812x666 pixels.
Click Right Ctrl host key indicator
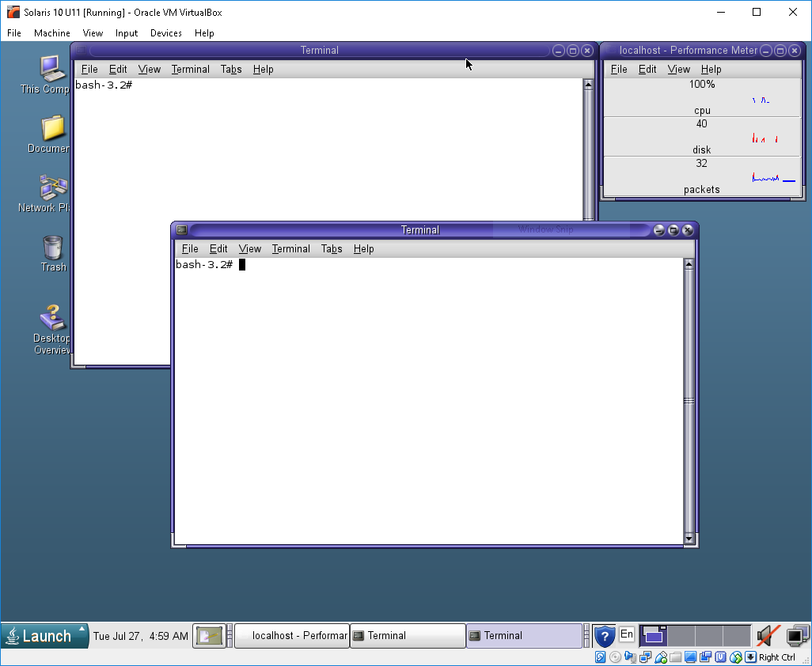[x=777, y=657]
